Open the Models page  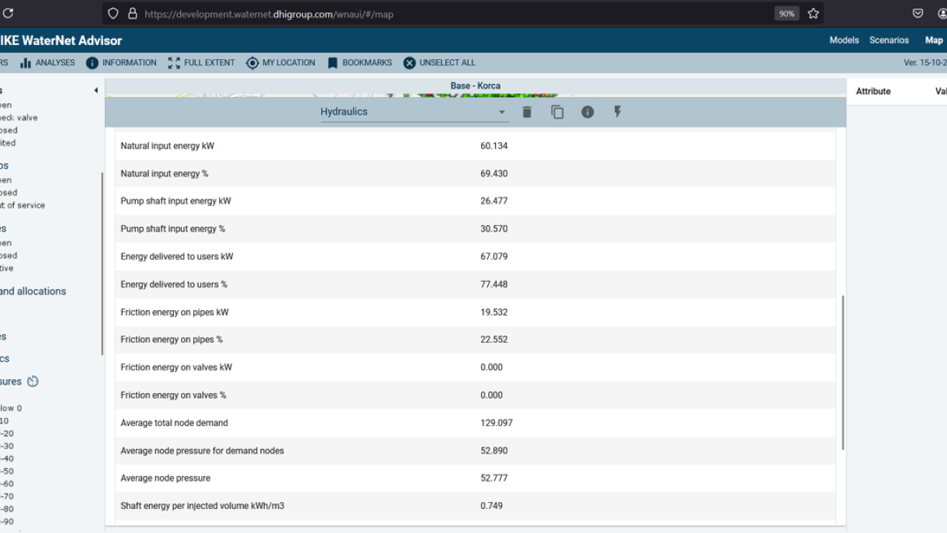844,40
